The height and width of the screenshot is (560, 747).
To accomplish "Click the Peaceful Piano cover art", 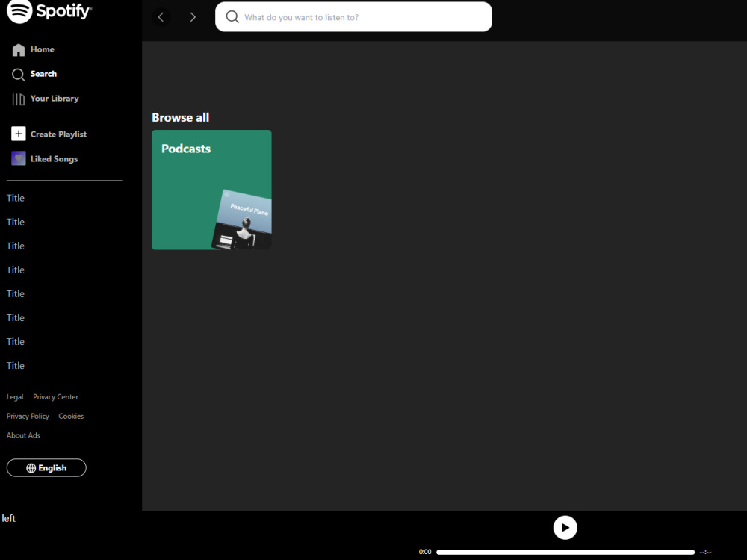I will point(243,220).
